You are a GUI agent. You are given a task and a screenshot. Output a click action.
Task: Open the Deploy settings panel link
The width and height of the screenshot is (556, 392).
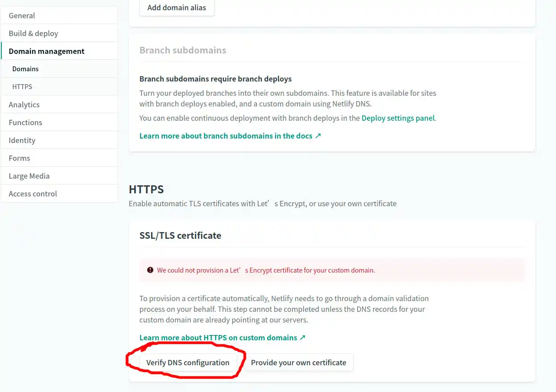point(398,118)
